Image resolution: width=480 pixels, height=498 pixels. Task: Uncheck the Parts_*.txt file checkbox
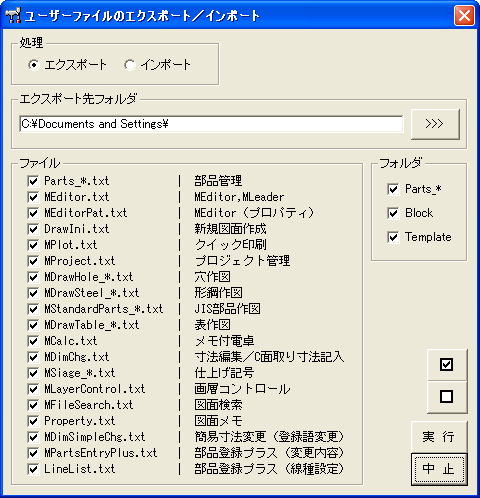(33, 181)
